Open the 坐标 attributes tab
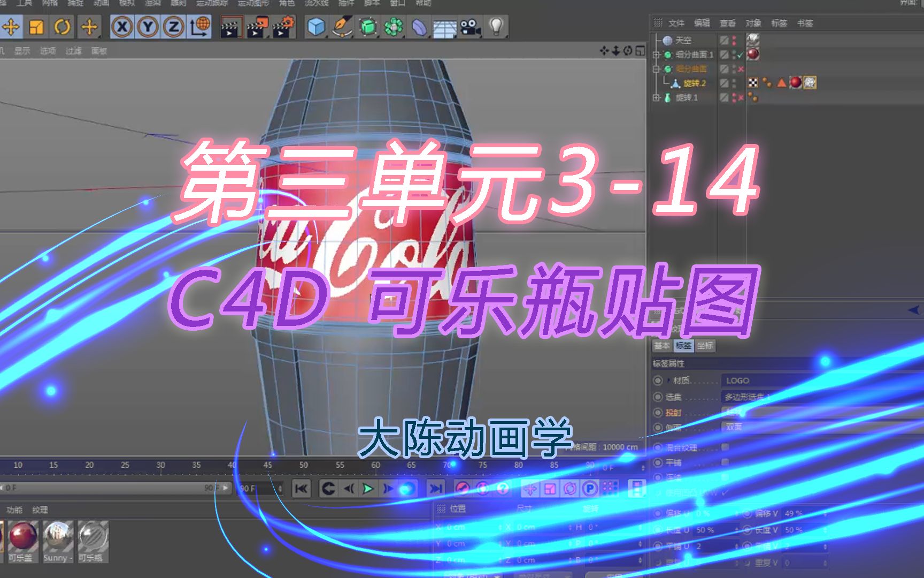924x578 pixels. [705, 346]
